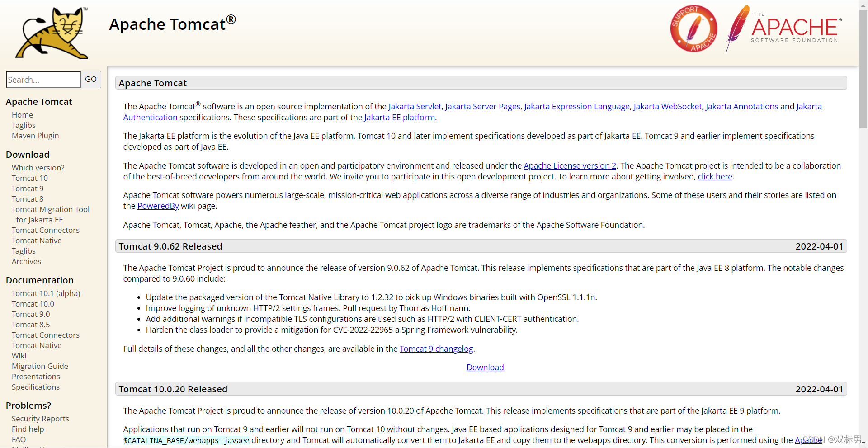Click the Documentation sidebar heading

[40, 280]
